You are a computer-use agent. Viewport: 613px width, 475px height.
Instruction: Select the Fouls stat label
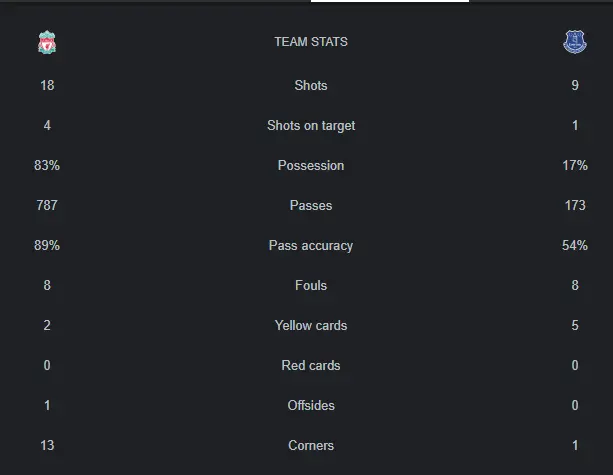(x=311, y=286)
